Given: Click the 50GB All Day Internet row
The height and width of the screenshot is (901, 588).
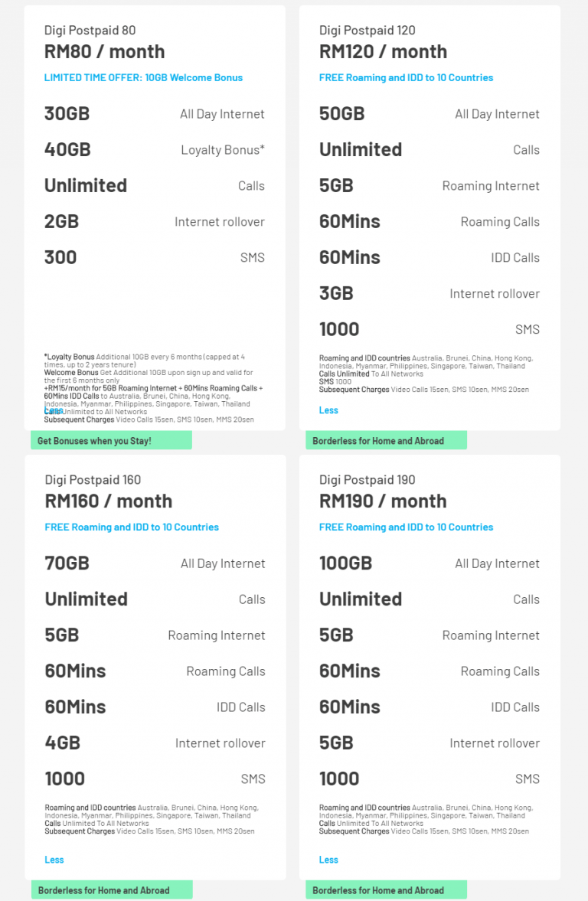Looking at the screenshot, I should (x=429, y=113).
